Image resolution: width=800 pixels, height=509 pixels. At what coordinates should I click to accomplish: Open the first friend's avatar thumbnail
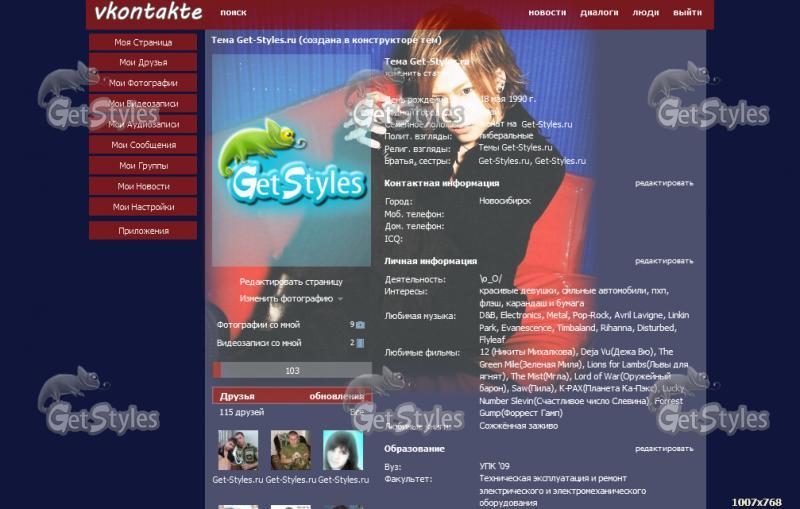pyautogui.click(x=238, y=451)
